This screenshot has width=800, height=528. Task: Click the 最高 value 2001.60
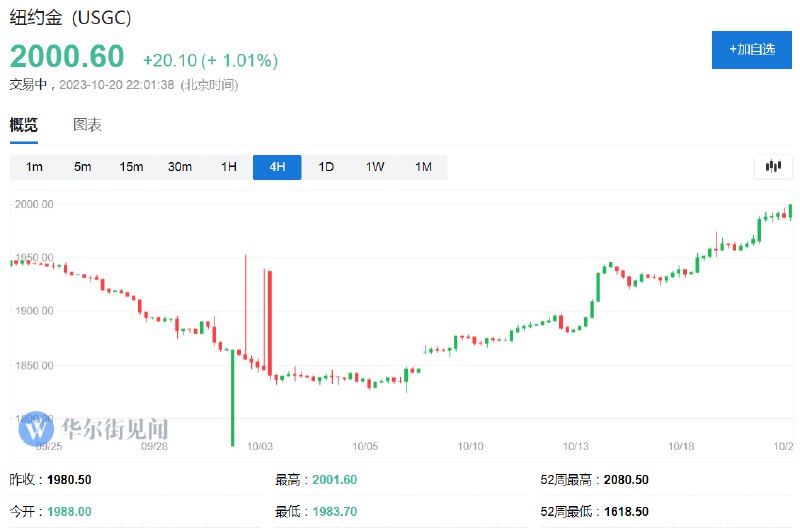tap(334, 480)
